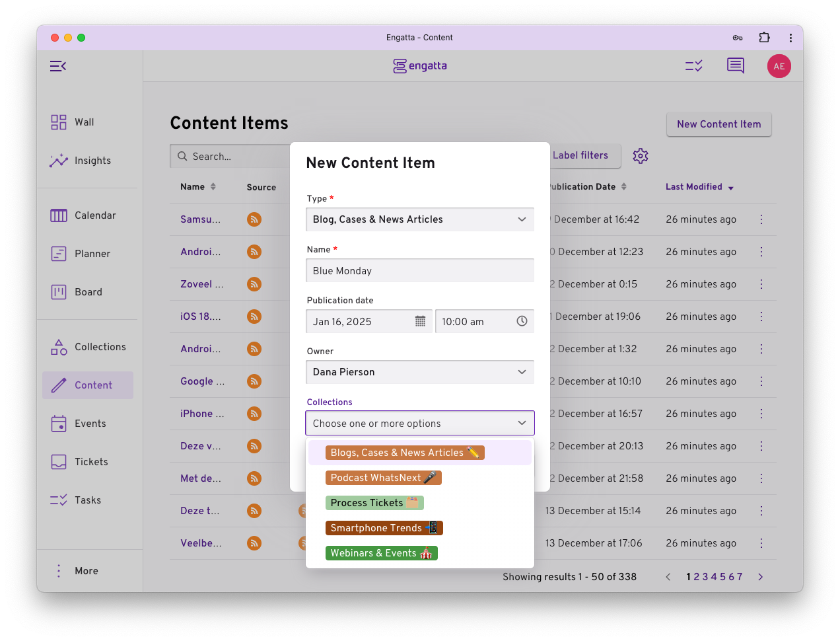Click the clock icon in time field
Image resolution: width=840 pixels, height=641 pixels.
point(522,321)
